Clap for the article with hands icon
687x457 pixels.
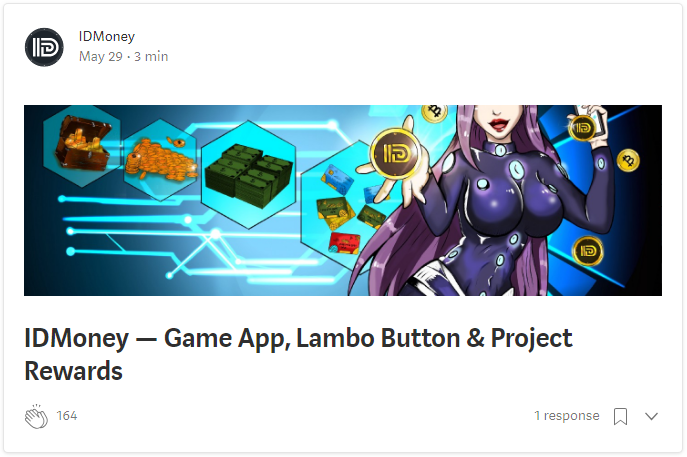pyautogui.click(x=36, y=416)
